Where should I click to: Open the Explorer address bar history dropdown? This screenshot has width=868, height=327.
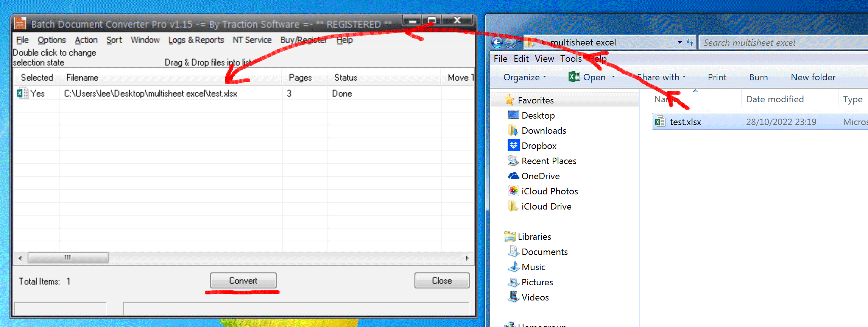point(679,42)
